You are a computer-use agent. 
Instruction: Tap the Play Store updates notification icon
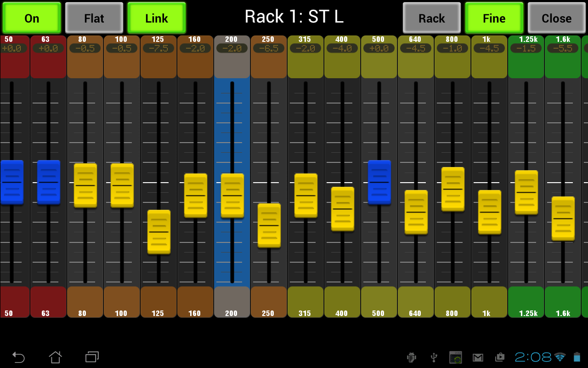500,357
